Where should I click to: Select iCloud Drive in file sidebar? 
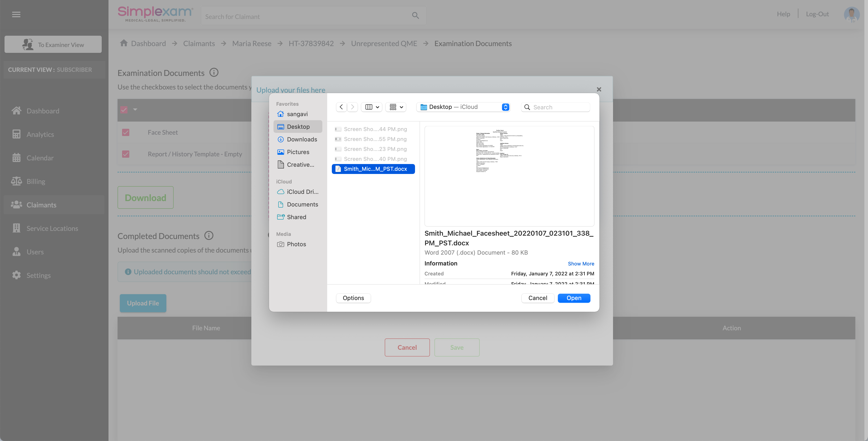coord(302,192)
